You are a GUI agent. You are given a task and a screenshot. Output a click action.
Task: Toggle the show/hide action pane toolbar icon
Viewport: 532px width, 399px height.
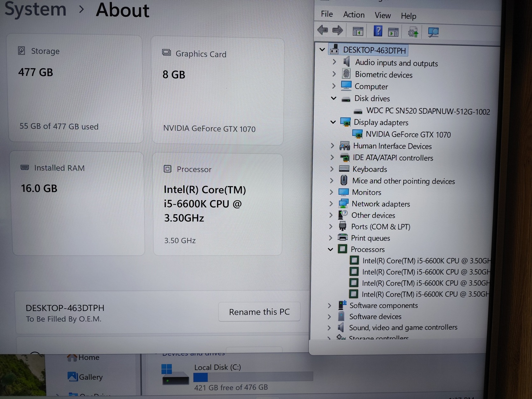[x=393, y=32]
